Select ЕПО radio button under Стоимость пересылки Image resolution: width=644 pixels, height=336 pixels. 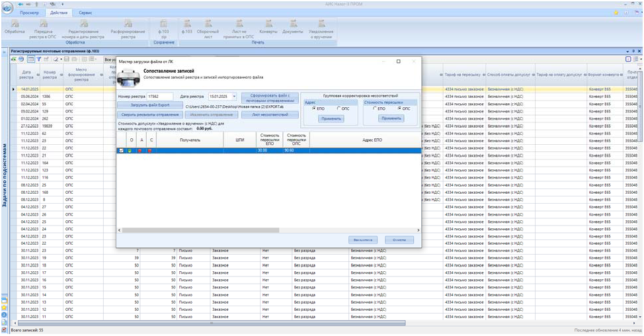374,108
